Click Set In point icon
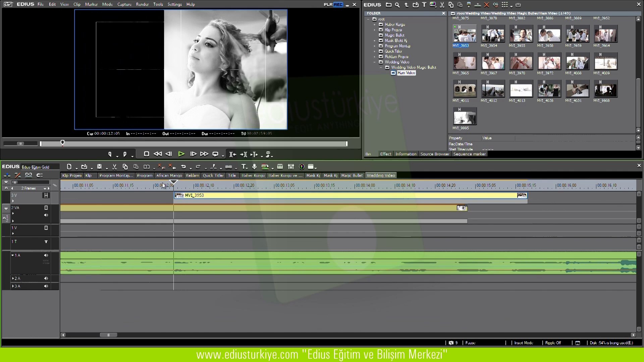The height and width of the screenshot is (362, 644). (x=110, y=154)
